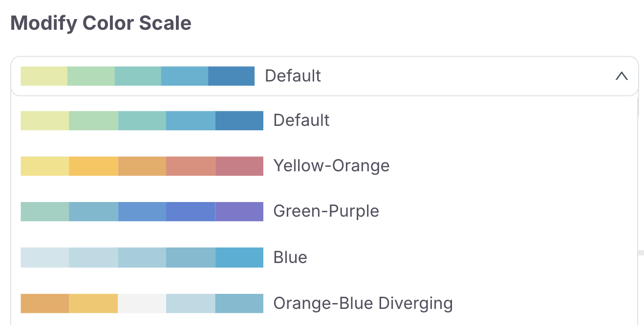
Task: Click palest first segment of Blue palette
Action: [44, 257]
